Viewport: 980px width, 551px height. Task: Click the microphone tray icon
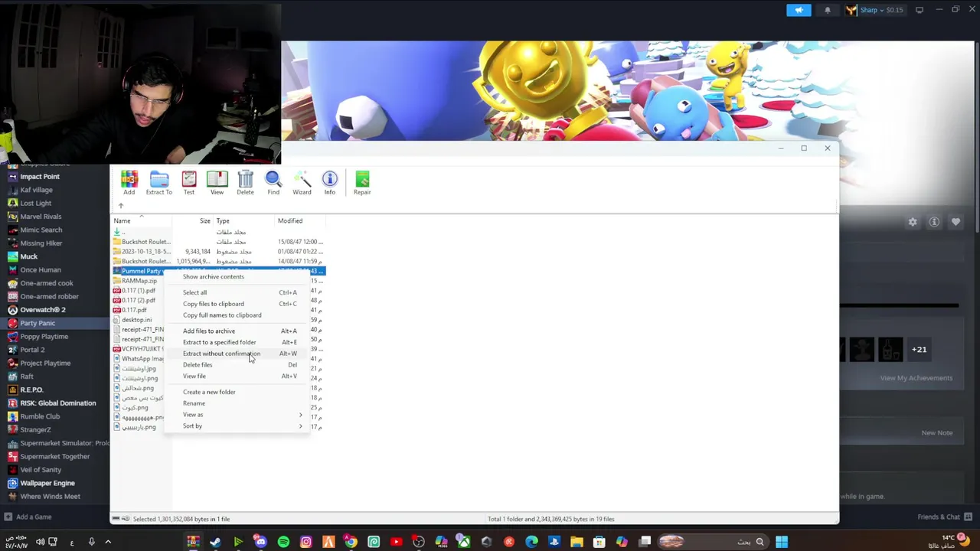click(91, 542)
